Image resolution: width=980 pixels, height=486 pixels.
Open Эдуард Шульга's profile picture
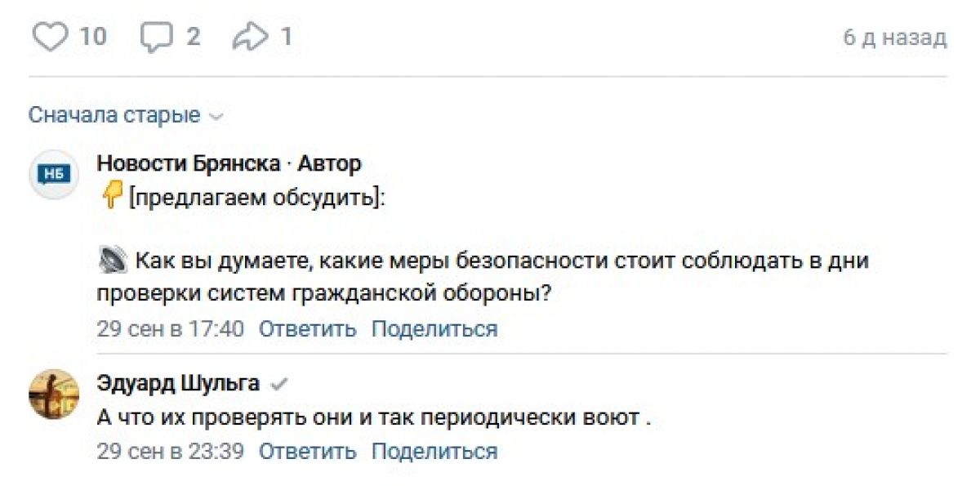coord(54,394)
